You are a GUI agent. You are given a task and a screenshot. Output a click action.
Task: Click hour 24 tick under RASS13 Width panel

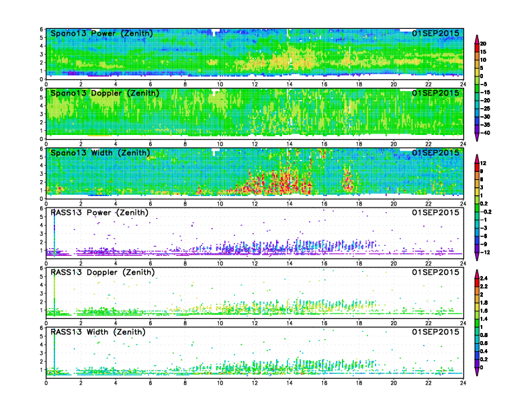pyautogui.click(x=463, y=383)
